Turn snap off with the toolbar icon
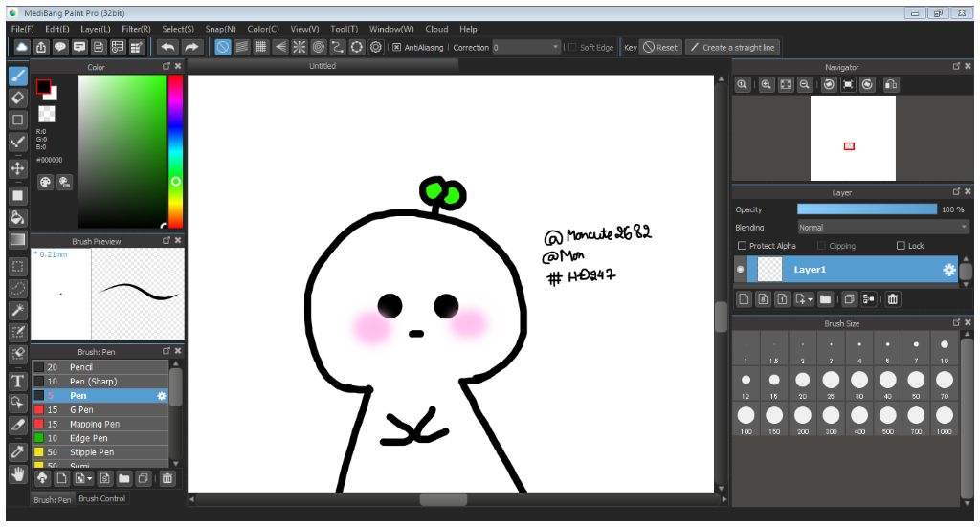Viewport: 980px width, 527px height. pyautogui.click(x=222, y=48)
